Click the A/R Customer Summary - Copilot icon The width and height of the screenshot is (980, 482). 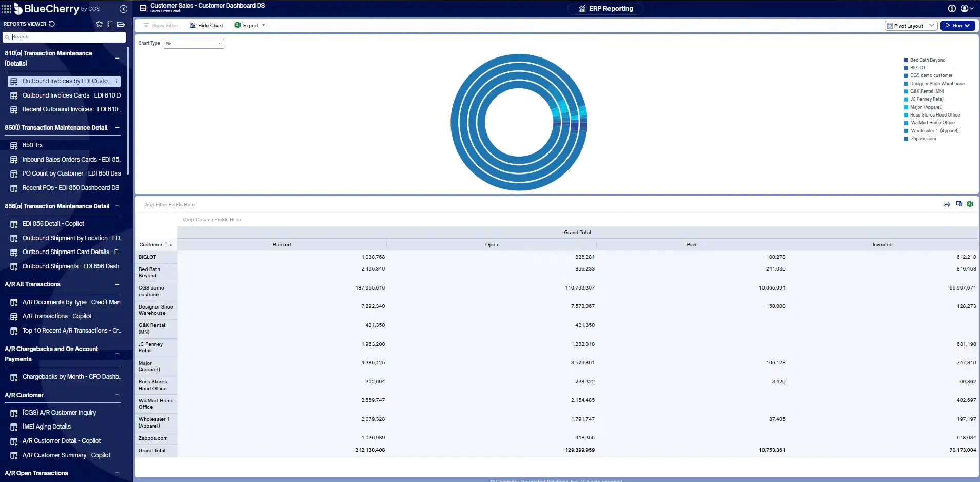(14, 456)
